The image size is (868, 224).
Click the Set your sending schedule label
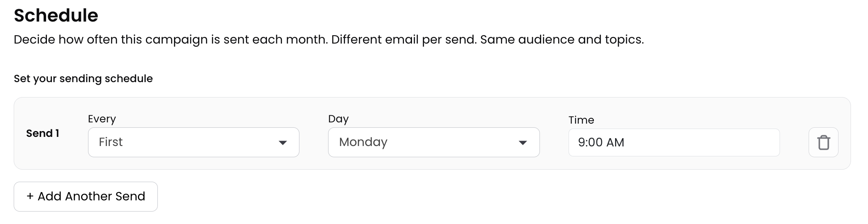click(x=83, y=78)
